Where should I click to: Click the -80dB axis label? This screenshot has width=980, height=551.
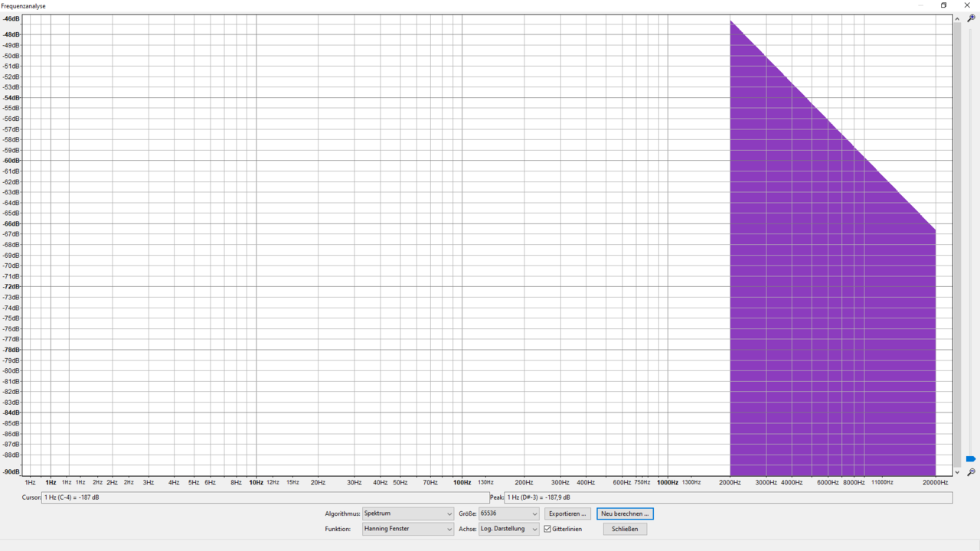tap(11, 370)
